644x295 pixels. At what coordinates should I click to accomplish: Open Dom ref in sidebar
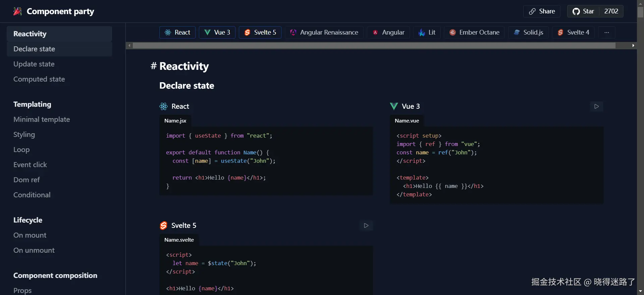26,180
